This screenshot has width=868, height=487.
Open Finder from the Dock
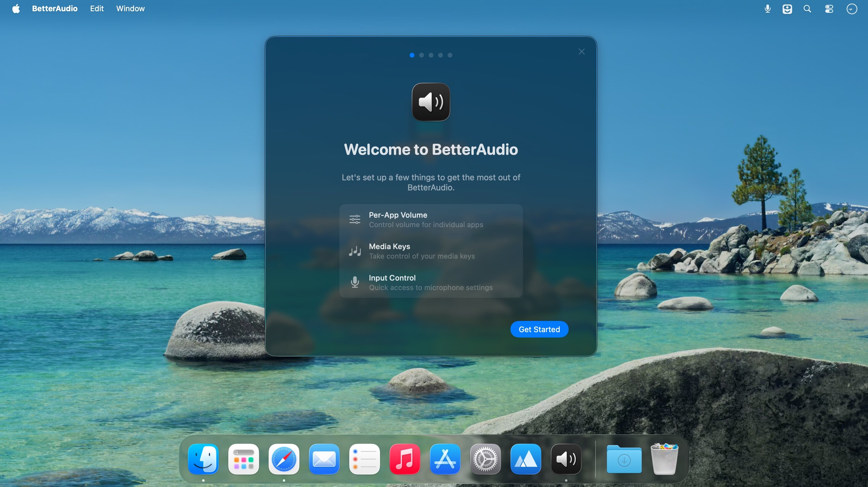(203, 459)
